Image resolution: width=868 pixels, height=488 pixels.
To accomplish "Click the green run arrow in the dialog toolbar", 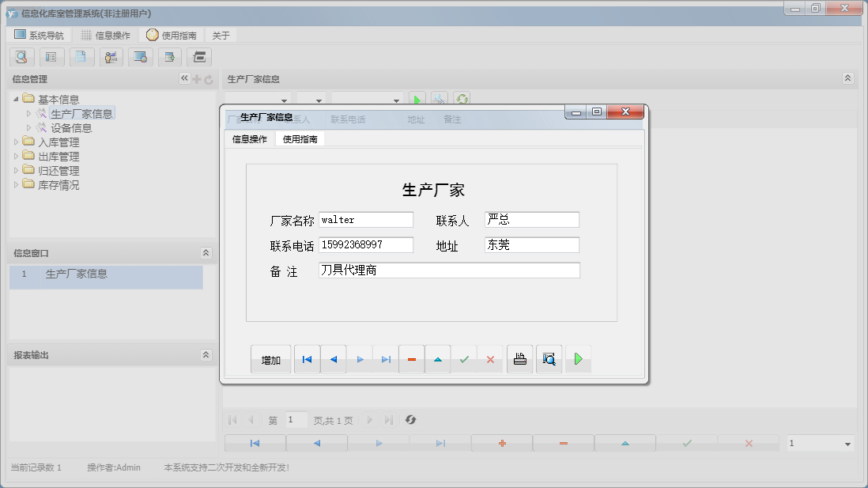I will (x=578, y=358).
